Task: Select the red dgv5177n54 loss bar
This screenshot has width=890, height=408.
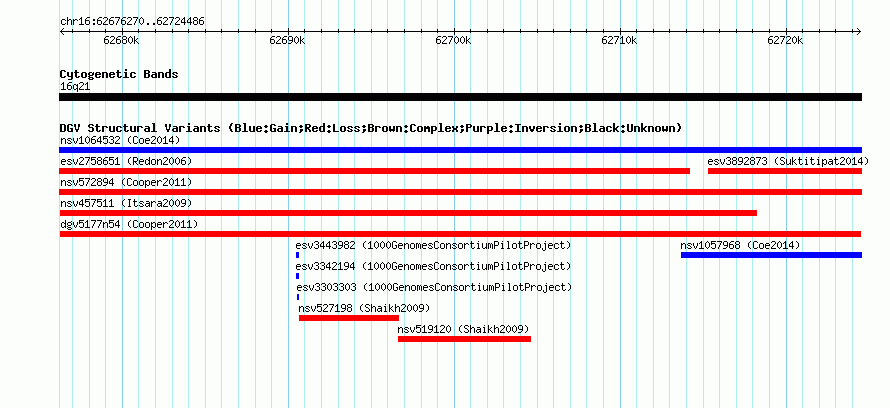Action: tap(460, 234)
